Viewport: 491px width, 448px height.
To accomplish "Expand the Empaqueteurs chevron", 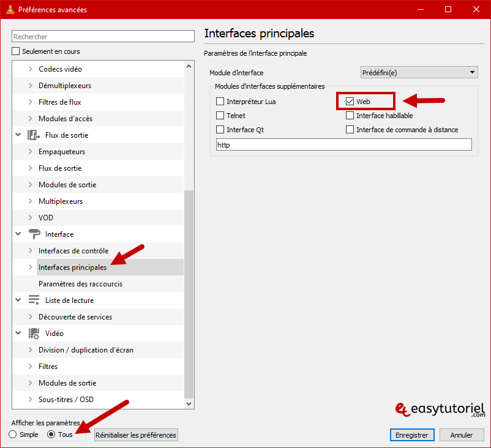I will tap(31, 152).
